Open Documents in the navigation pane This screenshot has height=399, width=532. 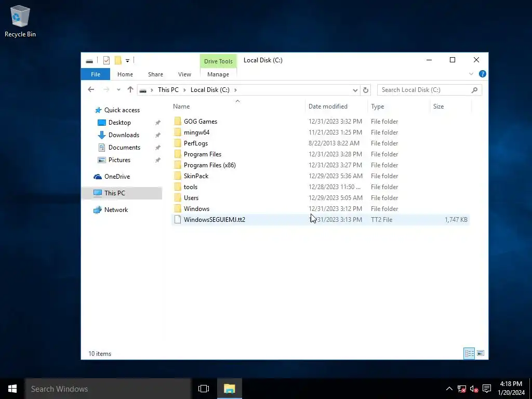pyautogui.click(x=124, y=148)
